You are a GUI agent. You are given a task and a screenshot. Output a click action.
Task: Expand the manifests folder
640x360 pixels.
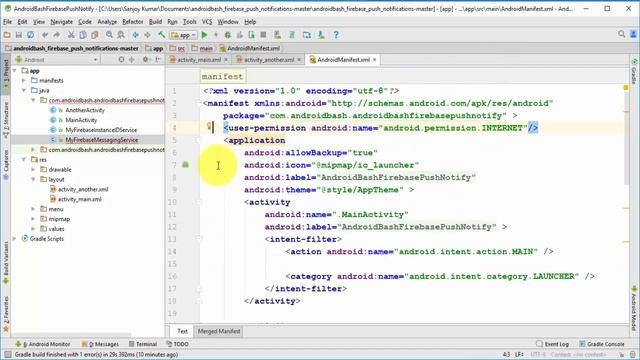pos(24,80)
